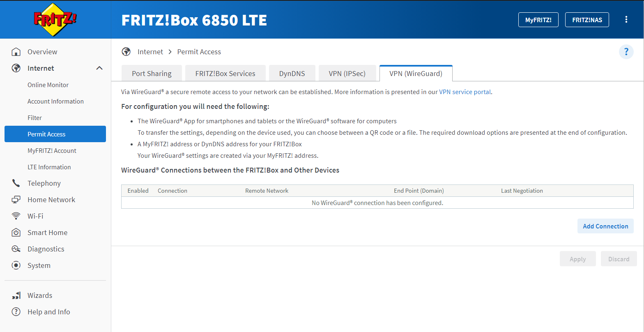Select the DynDNS tab

click(x=292, y=74)
